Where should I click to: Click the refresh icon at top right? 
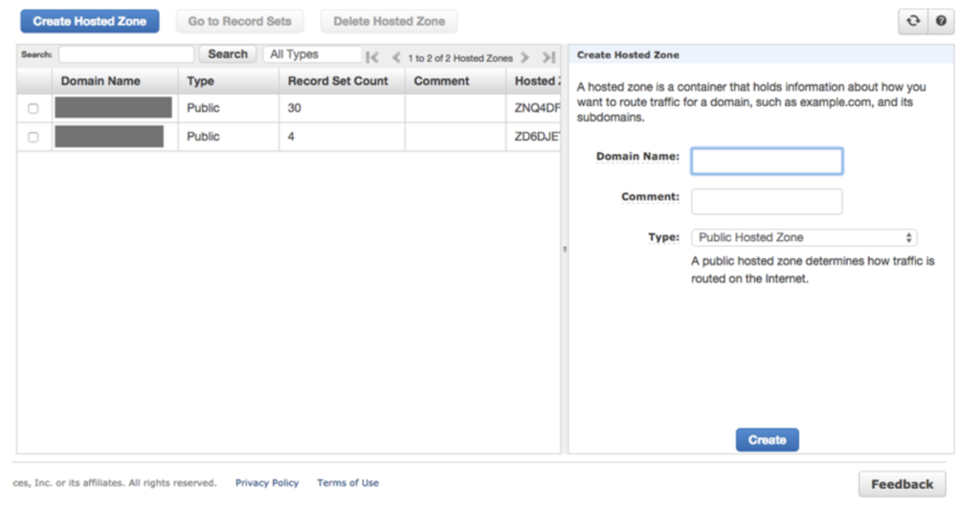pyautogui.click(x=913, y=21)
